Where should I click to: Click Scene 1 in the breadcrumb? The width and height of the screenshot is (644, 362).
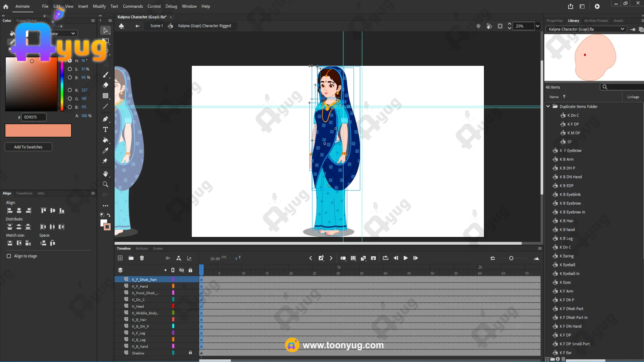tap(156, 26)
